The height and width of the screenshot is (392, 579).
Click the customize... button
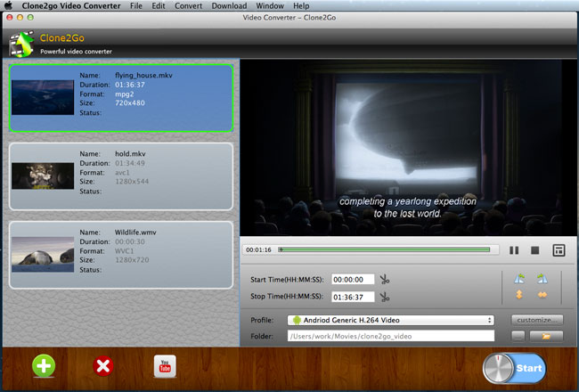point(537,320)
